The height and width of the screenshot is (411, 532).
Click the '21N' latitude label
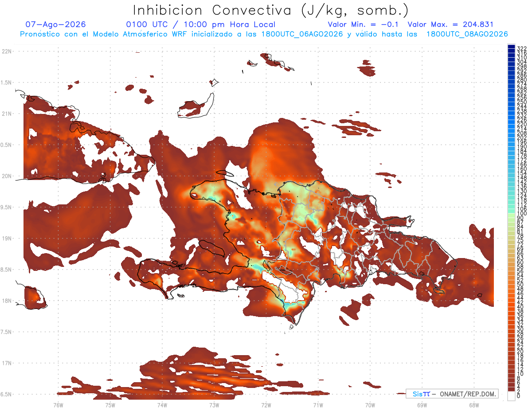click(8, 114)
